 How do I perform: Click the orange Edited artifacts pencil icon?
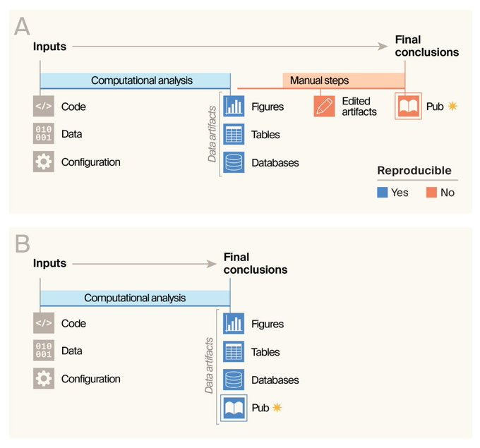pyautogui.click(x=324, y=107)
